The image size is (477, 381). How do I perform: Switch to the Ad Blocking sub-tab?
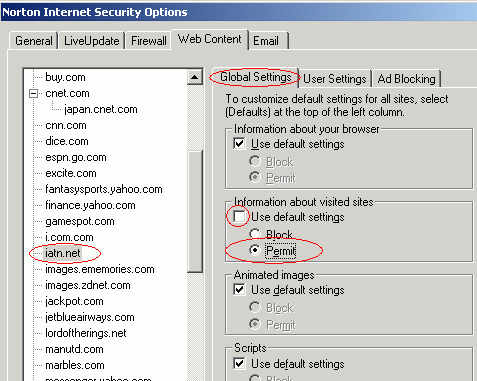pyautogui.click(x=407, y=79)
